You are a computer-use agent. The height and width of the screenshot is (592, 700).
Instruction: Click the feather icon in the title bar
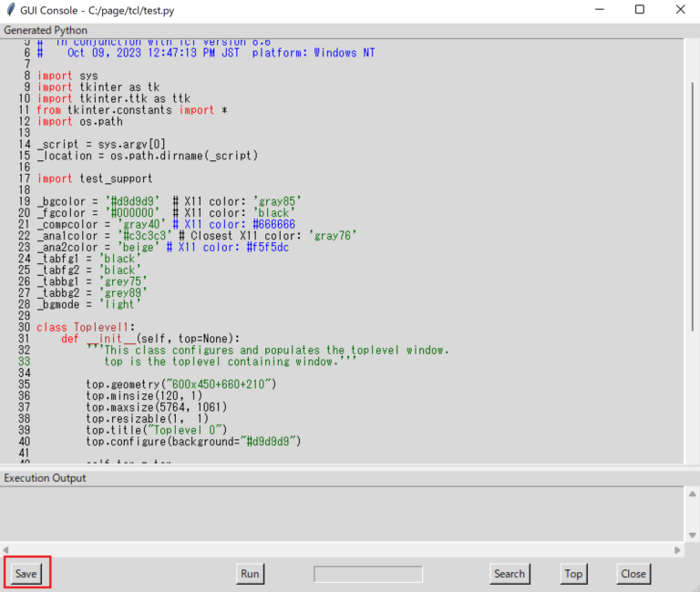tap(10, 10)
